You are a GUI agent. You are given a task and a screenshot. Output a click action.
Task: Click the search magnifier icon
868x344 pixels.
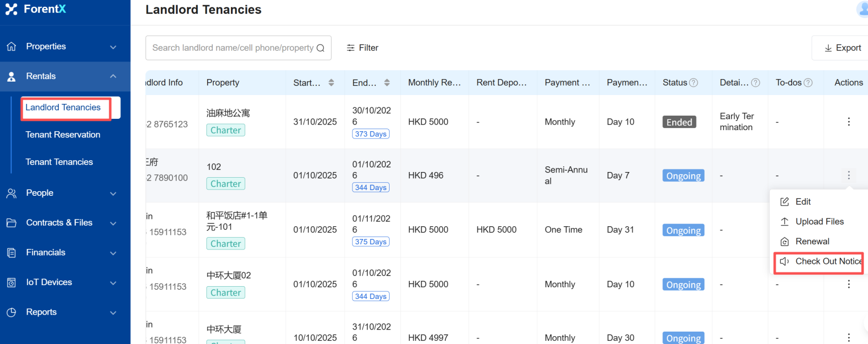(320, 48)
